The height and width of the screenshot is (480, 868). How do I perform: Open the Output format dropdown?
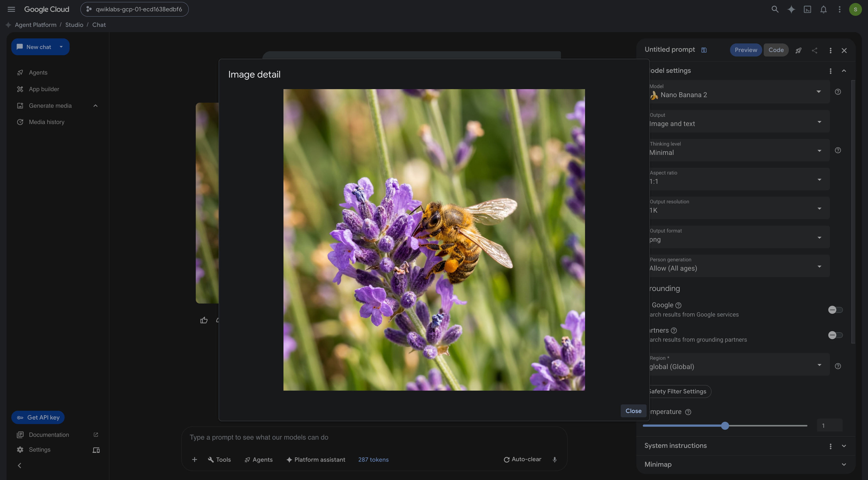point(739,237)
